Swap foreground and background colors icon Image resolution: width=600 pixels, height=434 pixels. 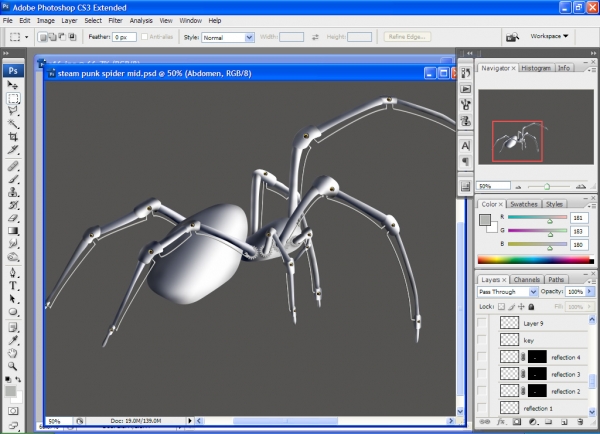click(18, 379)
